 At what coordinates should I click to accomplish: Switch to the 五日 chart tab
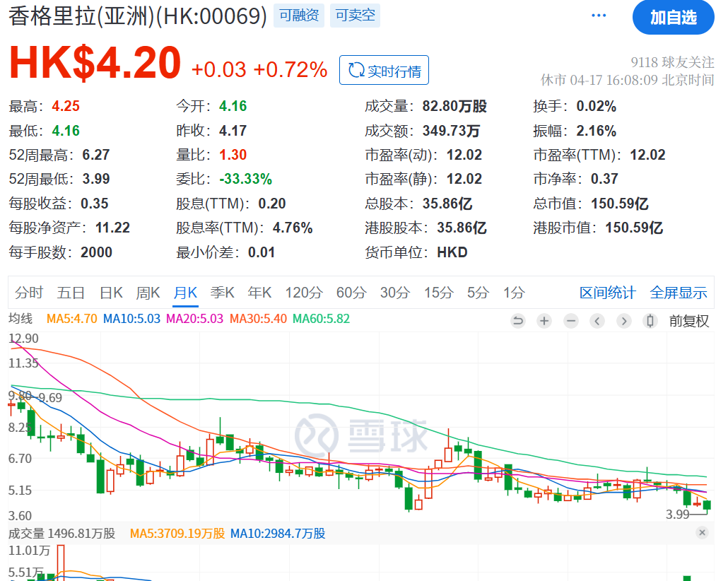click(x=71, y=293)
